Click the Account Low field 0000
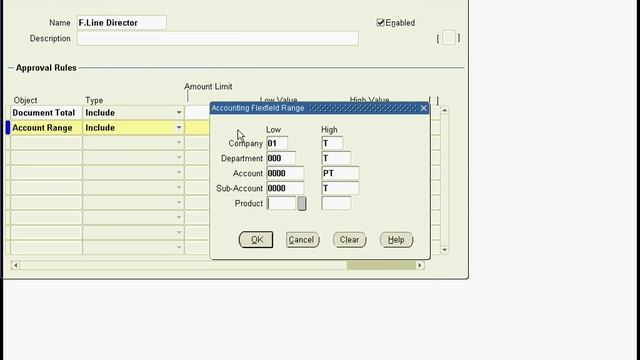This screenshot has height=360, width=640. (285, 173)
